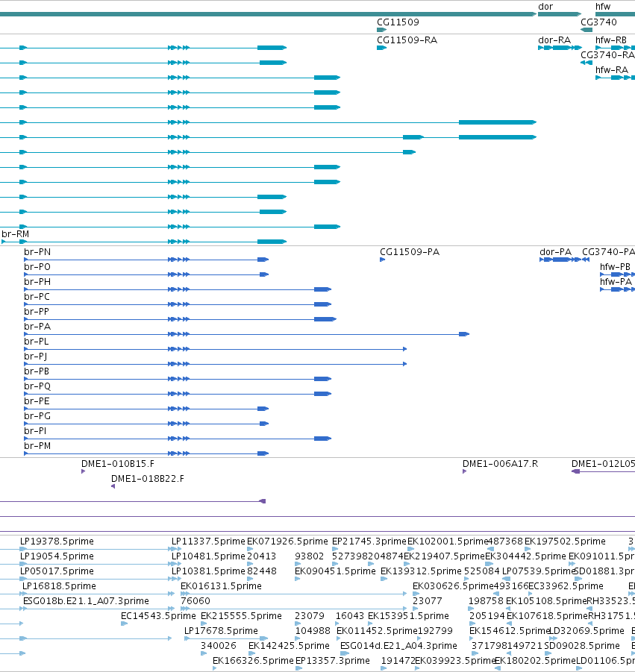
Task: Open protein br-PM label
Action: [37, 446]
